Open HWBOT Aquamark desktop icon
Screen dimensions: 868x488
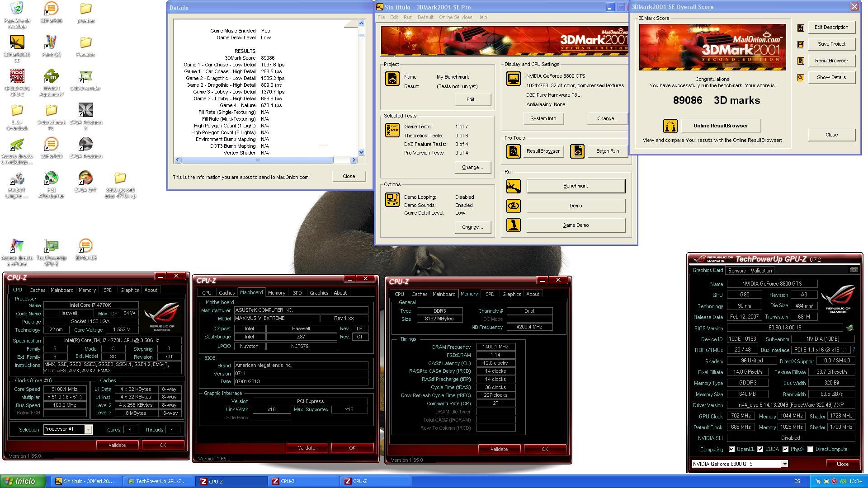click(x=51, y=82)
